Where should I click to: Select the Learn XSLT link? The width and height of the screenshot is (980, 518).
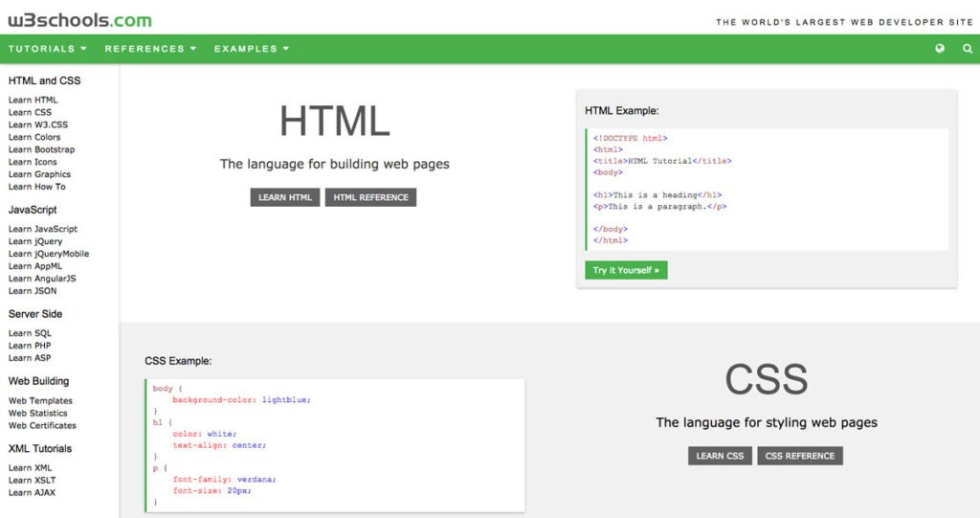coord(32,480)
